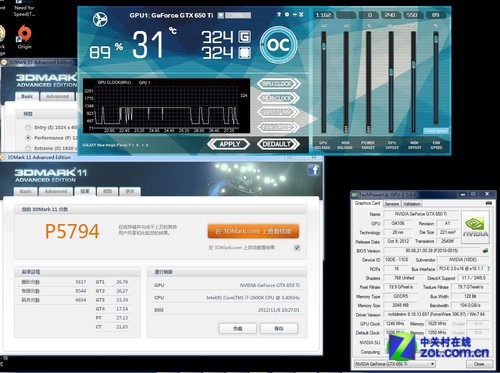
Task: Select the Graphics Card tab in GPU-Z
Action: 367,203
